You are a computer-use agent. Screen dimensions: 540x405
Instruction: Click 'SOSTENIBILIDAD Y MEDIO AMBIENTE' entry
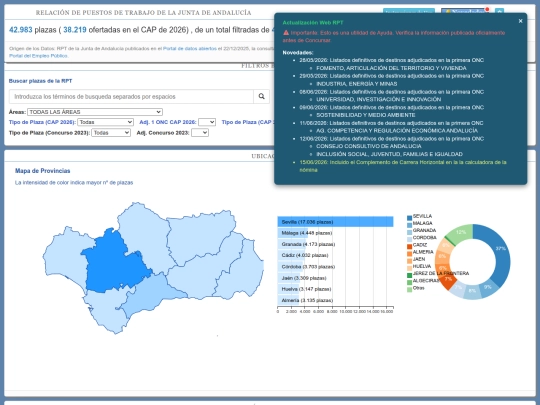pyautogui.click(x=366, y=115)
